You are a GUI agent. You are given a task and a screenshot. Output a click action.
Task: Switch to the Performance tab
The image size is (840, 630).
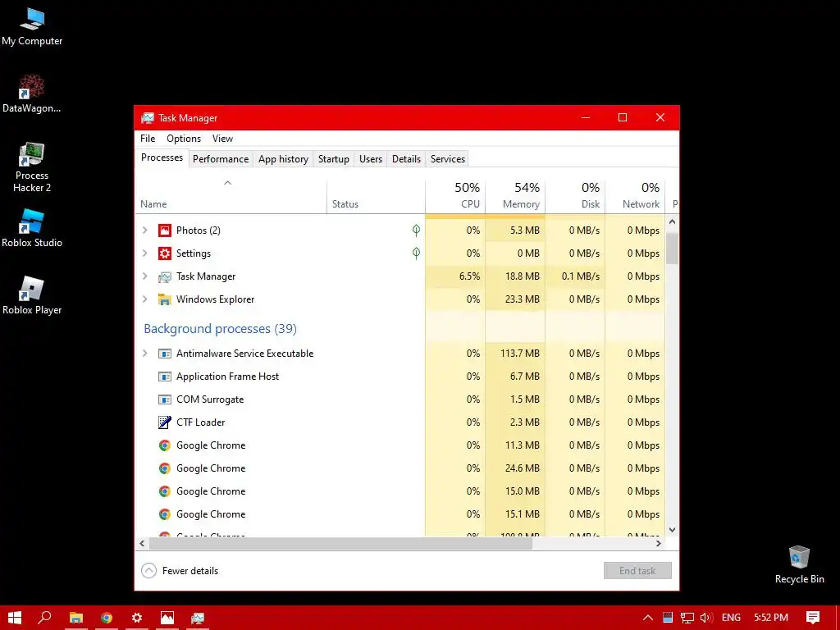[x=221, y=159]
